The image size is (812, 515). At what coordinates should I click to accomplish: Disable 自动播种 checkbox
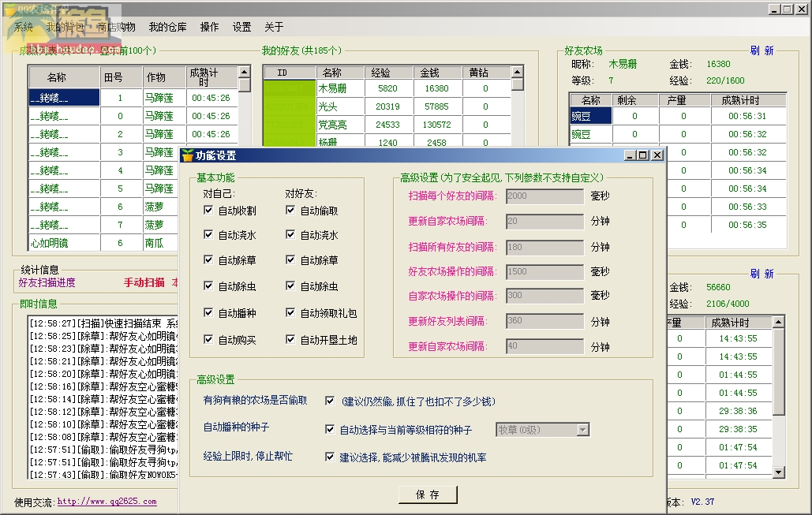point(208,312)
